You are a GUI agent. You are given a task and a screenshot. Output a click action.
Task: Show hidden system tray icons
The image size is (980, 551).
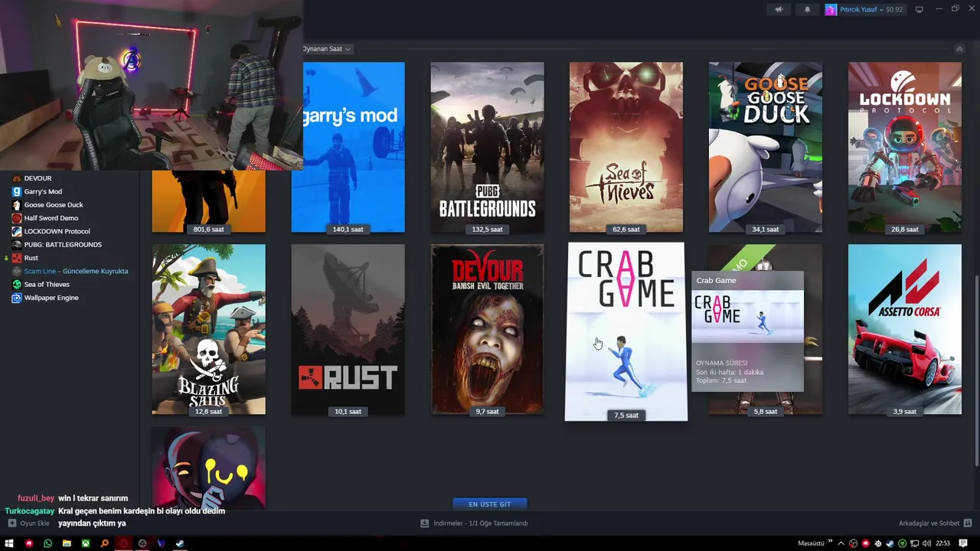coord(841,543)
